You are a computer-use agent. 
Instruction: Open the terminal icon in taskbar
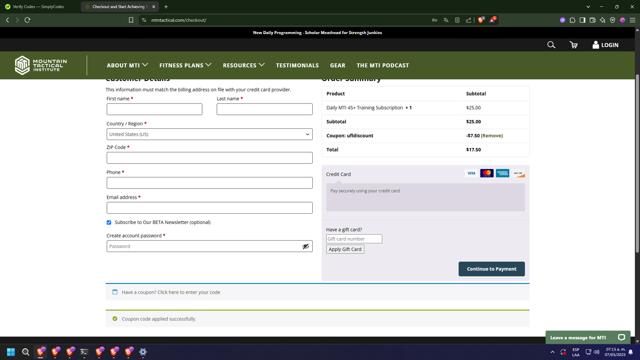[84, 352]
